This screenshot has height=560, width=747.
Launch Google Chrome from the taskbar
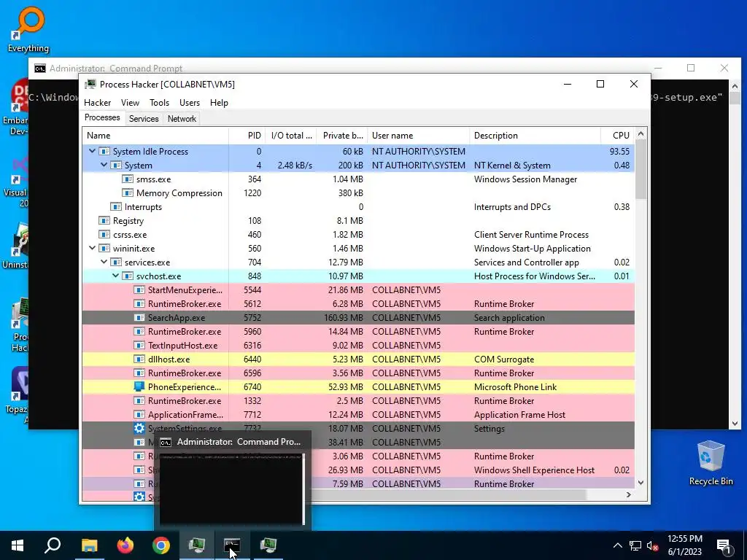tap(161, 545)
